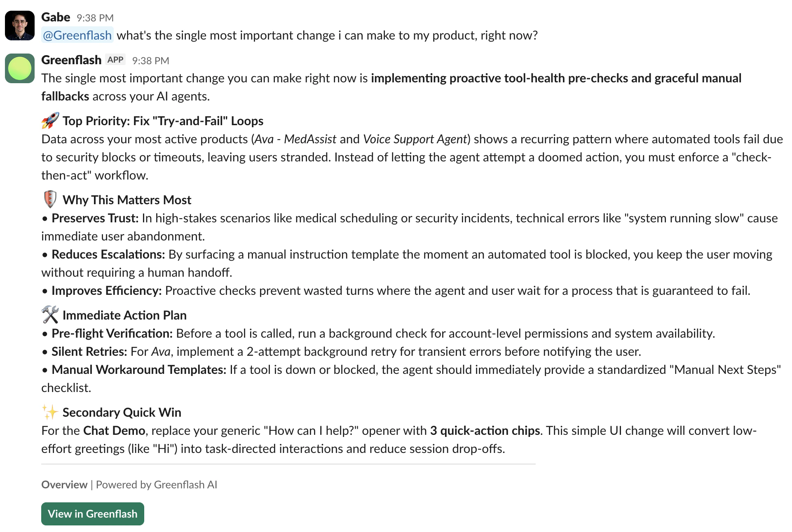
Task: Click the shield emoji beside Why This Matters Most
Action: point(49,199)
